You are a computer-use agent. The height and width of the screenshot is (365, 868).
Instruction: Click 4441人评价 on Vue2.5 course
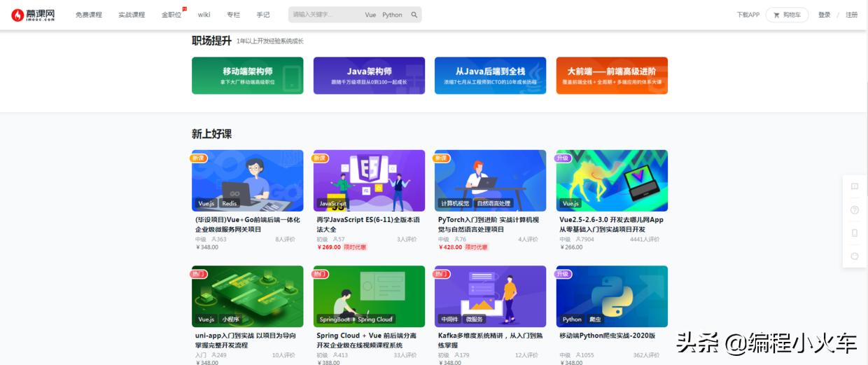coord(645,239)
